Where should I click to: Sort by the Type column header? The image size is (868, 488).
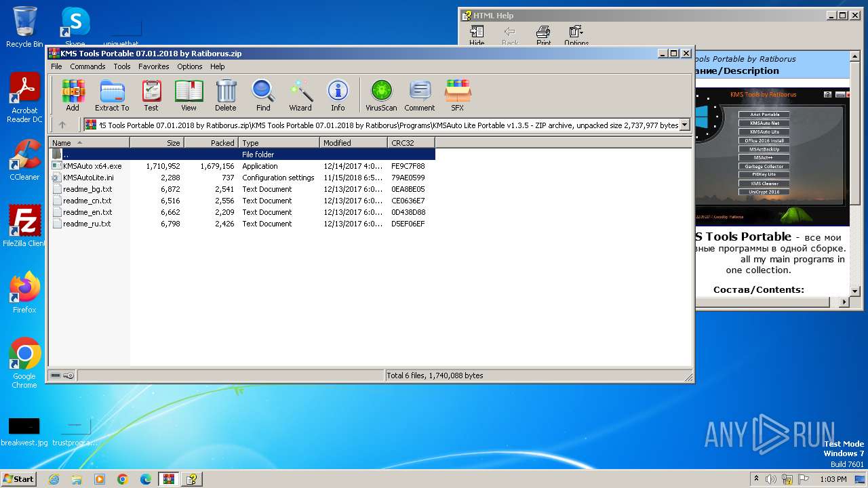[x=279, y=143]
